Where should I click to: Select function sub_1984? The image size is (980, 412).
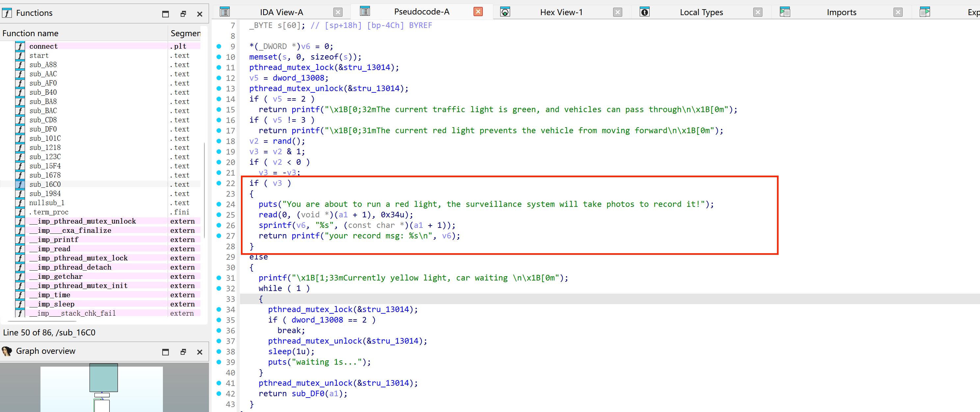point(100,193)
